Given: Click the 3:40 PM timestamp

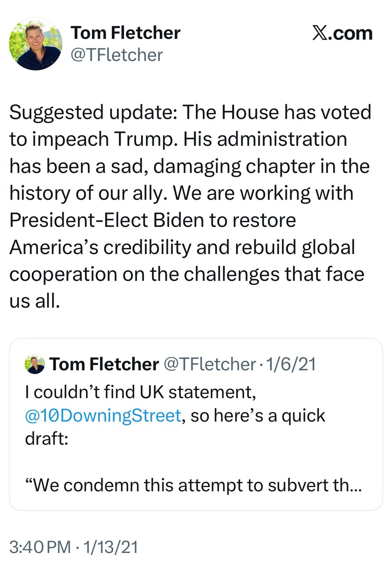Looking at the screenshot, I should click(x=40, y=547).
